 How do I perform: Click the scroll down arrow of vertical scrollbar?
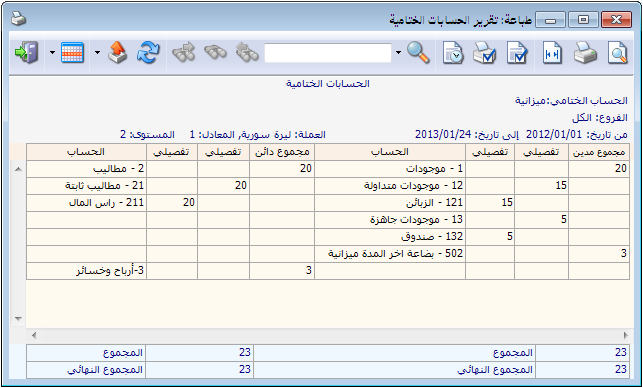[x=18, y=319]
